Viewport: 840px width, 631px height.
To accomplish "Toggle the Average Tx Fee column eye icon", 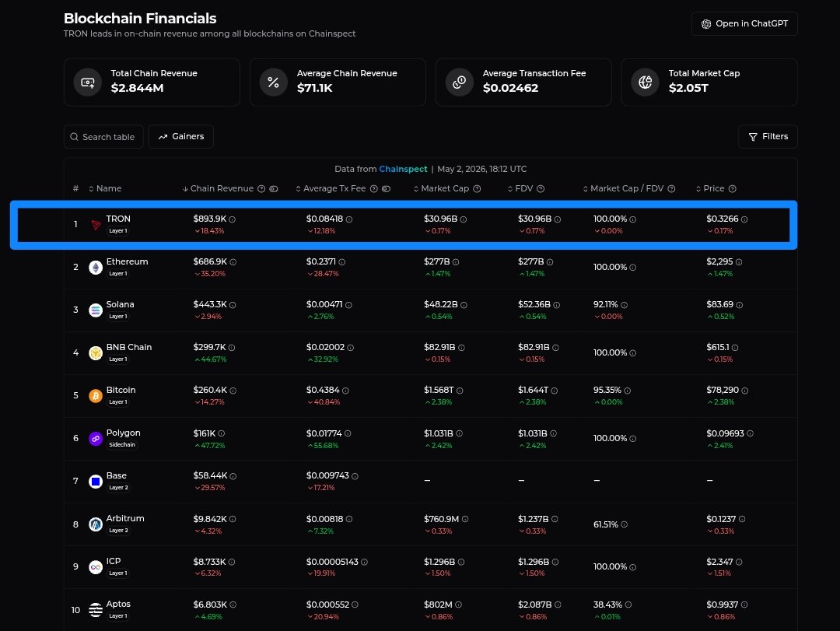I will [x=386, y=189].
